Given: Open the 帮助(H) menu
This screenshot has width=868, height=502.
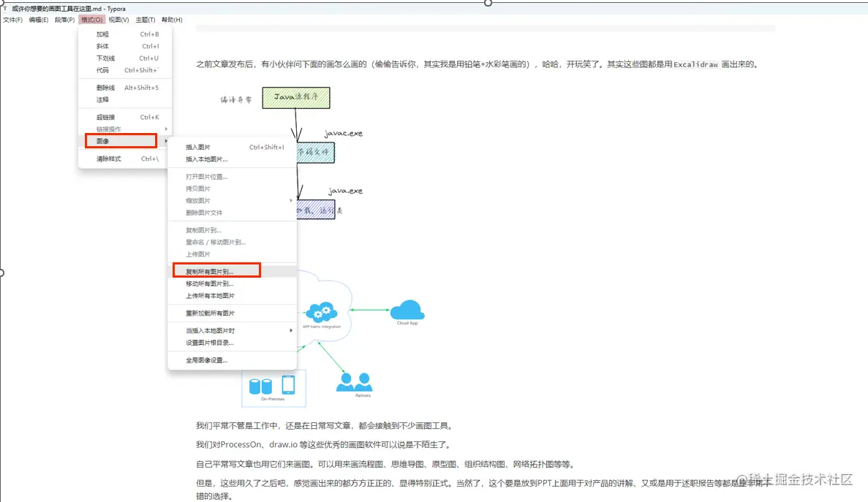Looking at the screenshot, I should click(x=172, y=20).
